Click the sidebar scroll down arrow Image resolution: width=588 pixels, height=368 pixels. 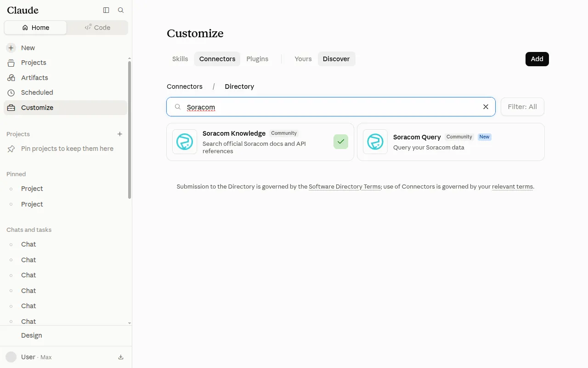point(130,323)
